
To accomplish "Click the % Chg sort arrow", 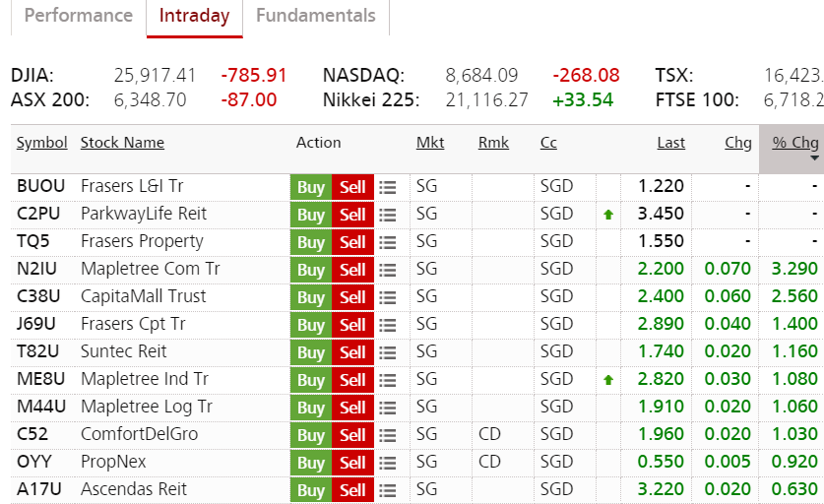I will (x=814, y=157).
